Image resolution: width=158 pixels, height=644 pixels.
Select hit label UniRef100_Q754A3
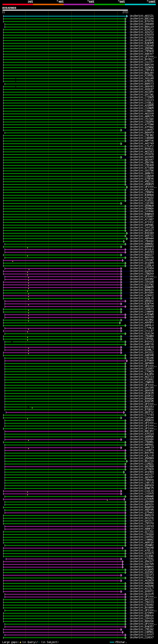point(142,513)
